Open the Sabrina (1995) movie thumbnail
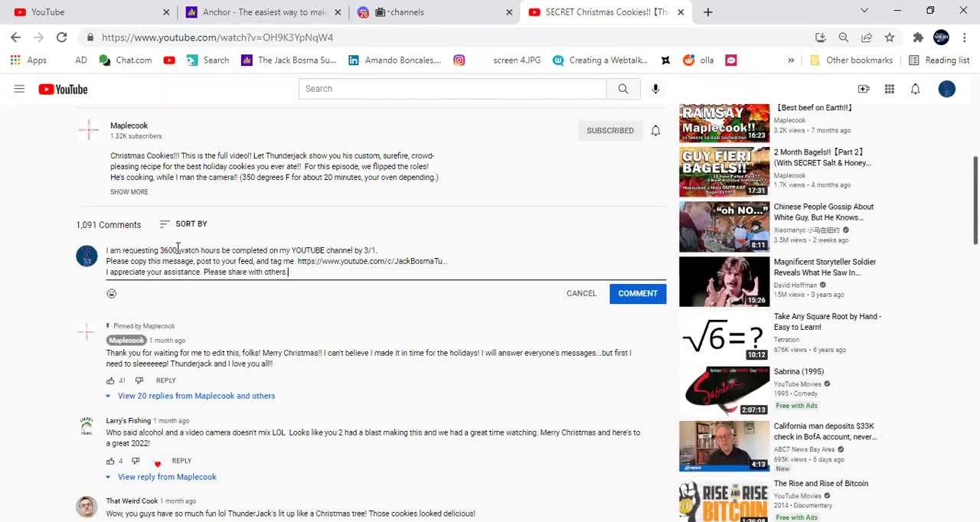Image resolution: width=980 pixels, height=522 pixels. pos(724,391)
